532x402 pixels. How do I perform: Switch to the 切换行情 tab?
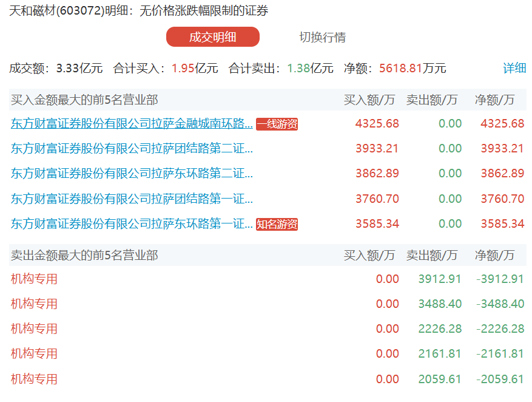pos(322,37)
